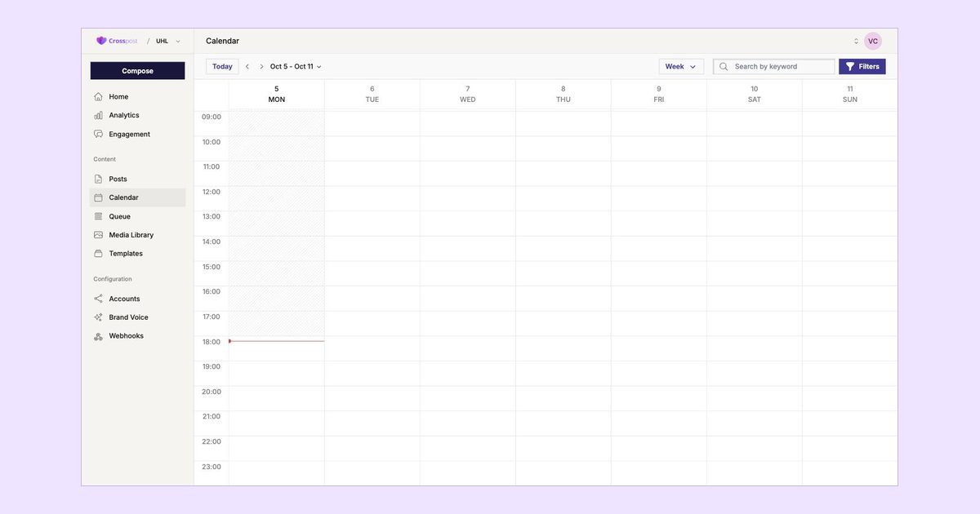Click the Home house icon
980x514 pixels.
98,96
